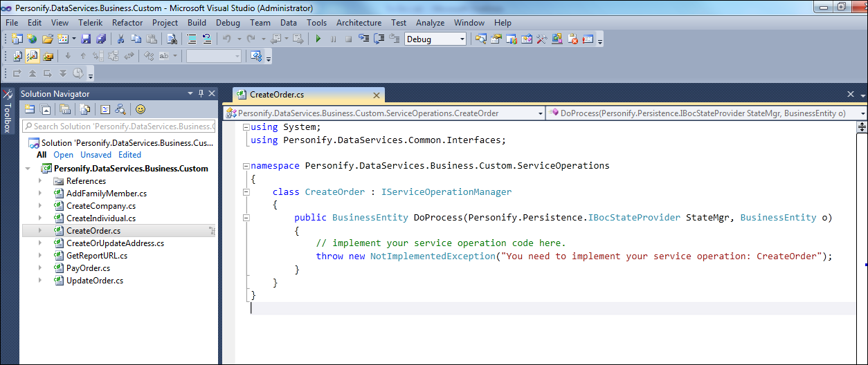Click the Collapse All icon in Solution Navigator
This screenshot has width=868, height=365.
pyautogui.click(x=45, y=109)
